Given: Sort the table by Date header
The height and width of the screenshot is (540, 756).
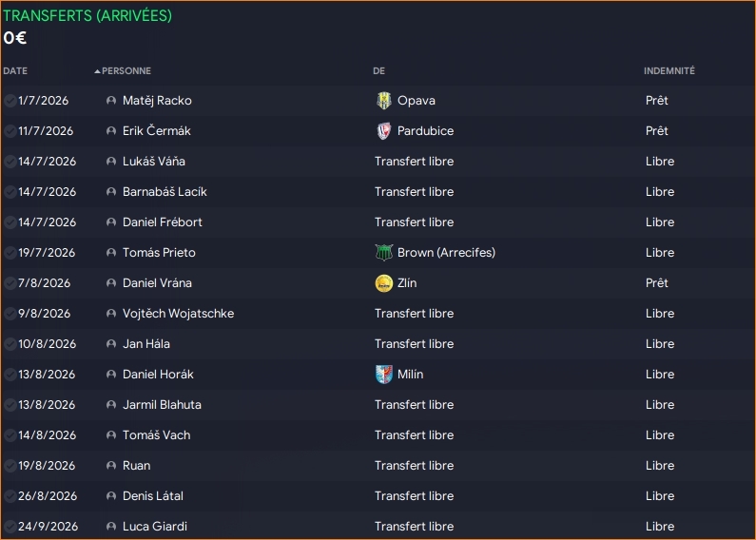Looking at the screenshot, I should [x=15, y=71].
